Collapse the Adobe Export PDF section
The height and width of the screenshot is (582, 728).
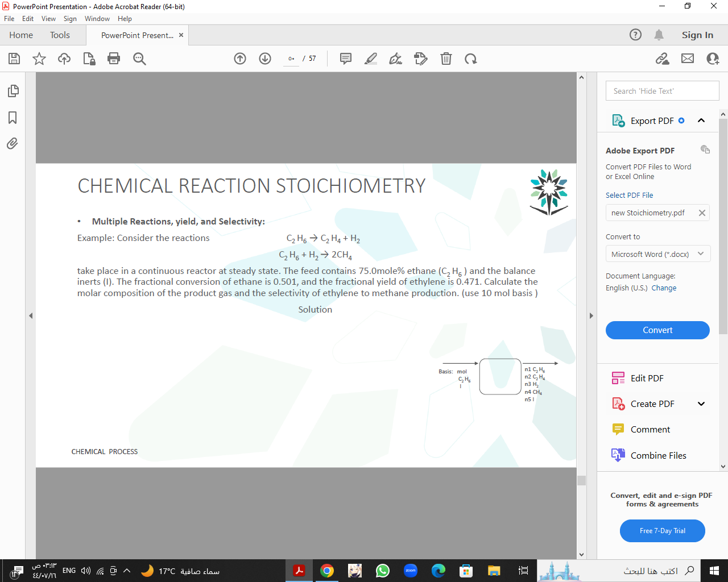pos(701,120)
